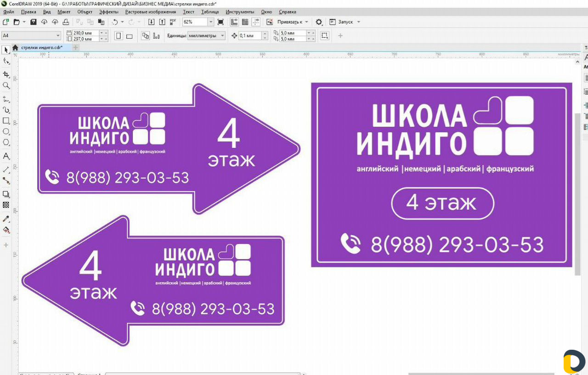Select the Text tool
This screenshot has height=375, width=588.
pos(6,156)
